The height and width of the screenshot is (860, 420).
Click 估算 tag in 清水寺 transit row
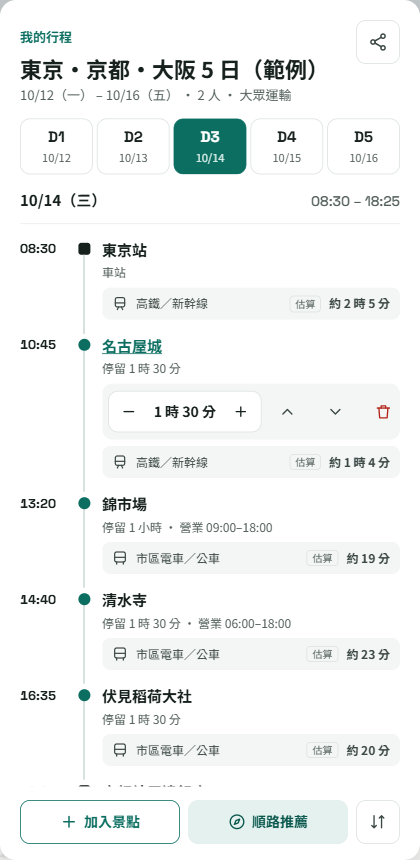[322, 654]
